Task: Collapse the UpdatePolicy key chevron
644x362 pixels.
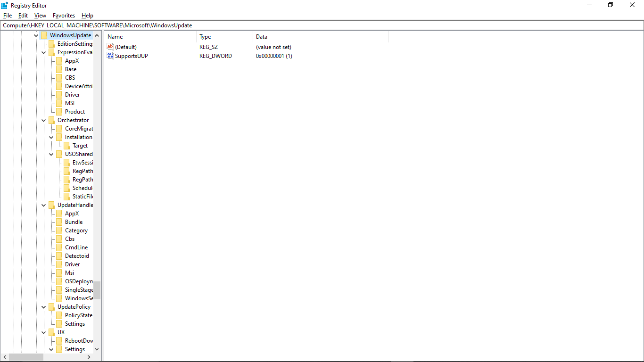Action: click(44, 307)
